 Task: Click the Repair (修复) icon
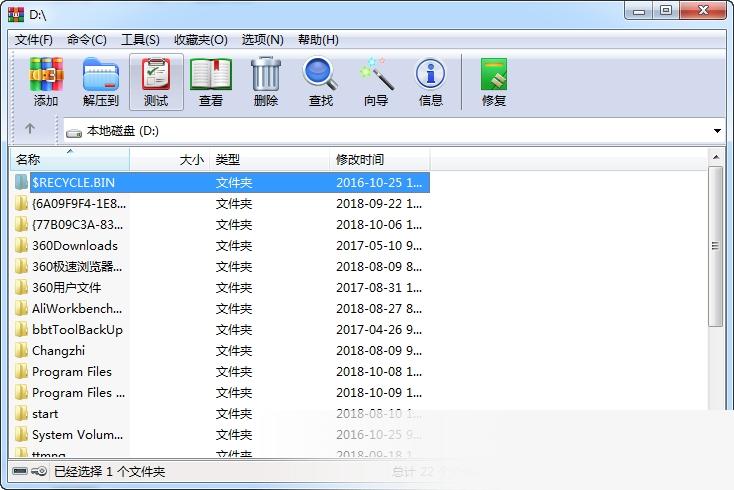tap(493, 74)
